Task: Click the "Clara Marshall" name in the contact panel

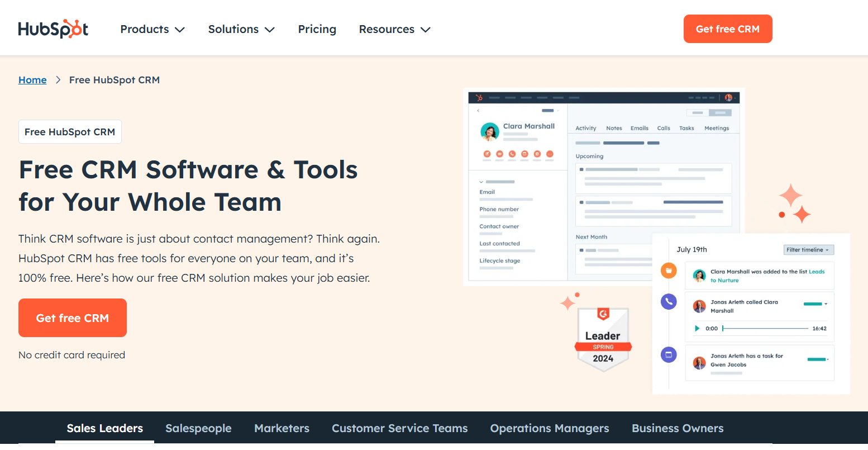Action: (x=529, y=126)
